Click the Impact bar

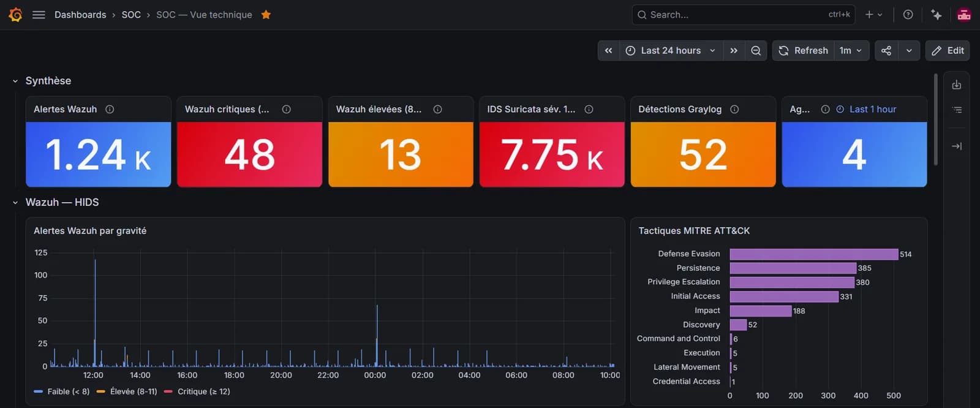761,311
